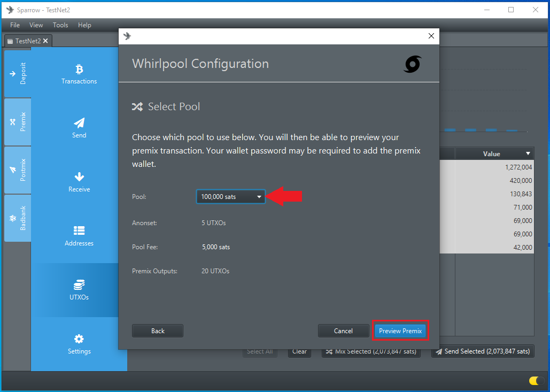Select the 130,843 value row

487,194
